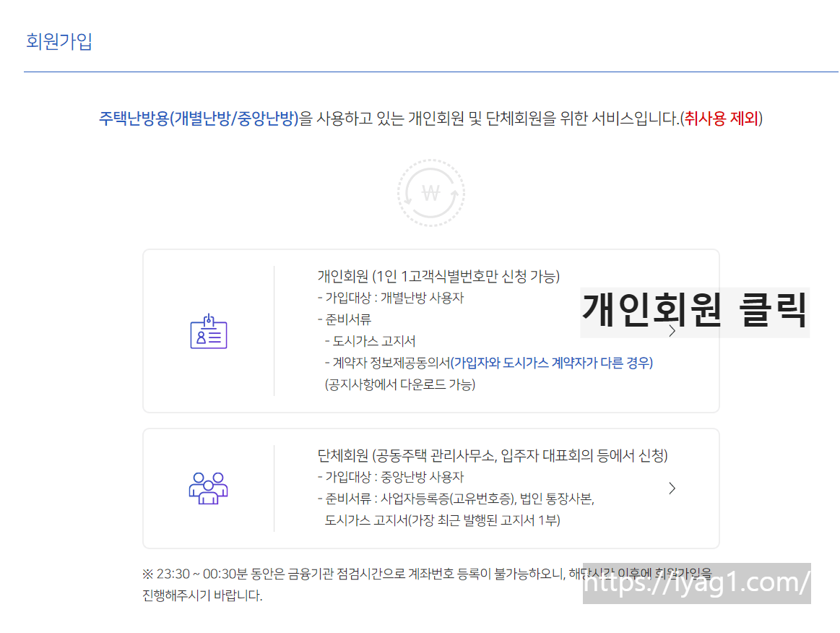
Task: Click the dotted-circle currency symbol above the cards
Action: click(x=430, y=192)
